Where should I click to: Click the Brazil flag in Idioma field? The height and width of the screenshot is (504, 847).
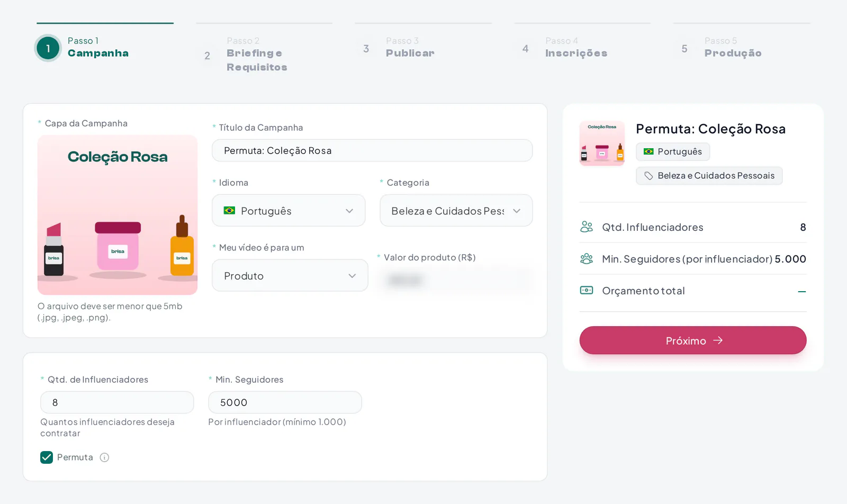[x=229, y=211]
